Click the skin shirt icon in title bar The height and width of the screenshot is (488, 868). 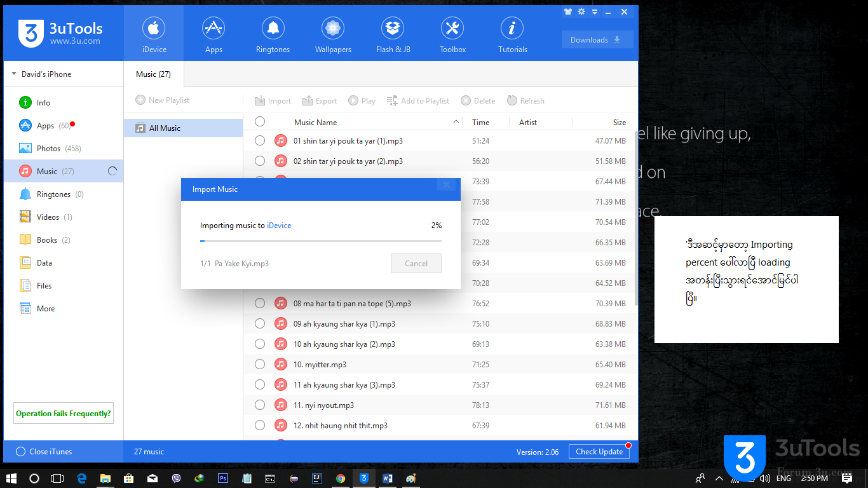click(x=567, y=11)
